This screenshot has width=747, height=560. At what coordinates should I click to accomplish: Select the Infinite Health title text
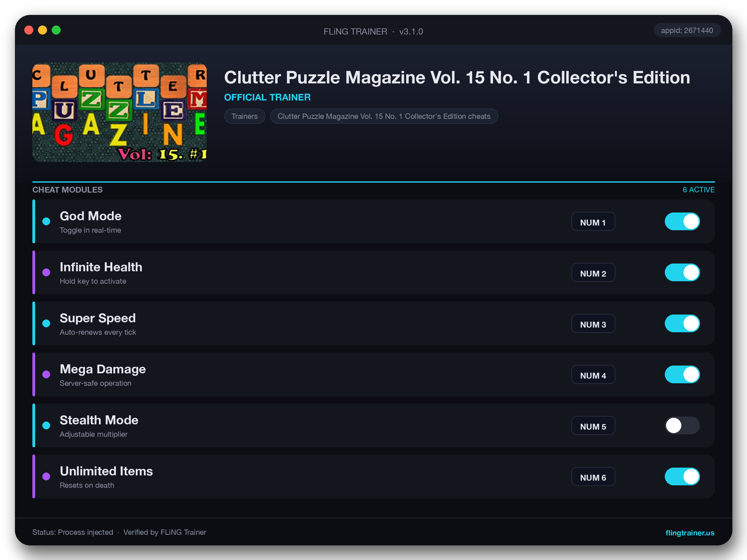101,267
